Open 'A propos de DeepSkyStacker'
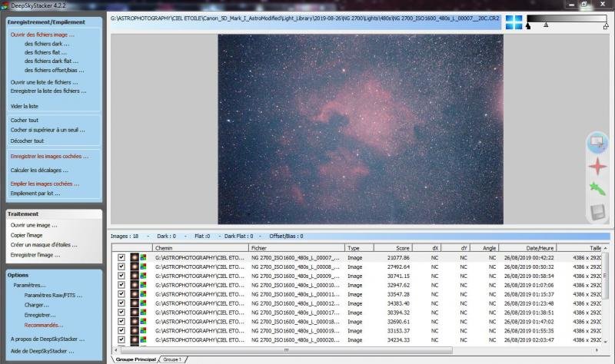The image size is (615, 364). tap(48, 339)
